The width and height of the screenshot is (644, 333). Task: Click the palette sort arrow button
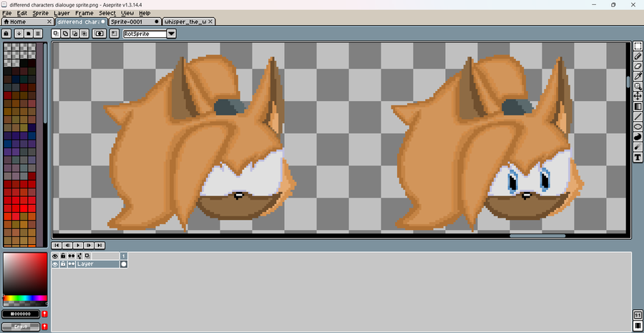point(19,34)
